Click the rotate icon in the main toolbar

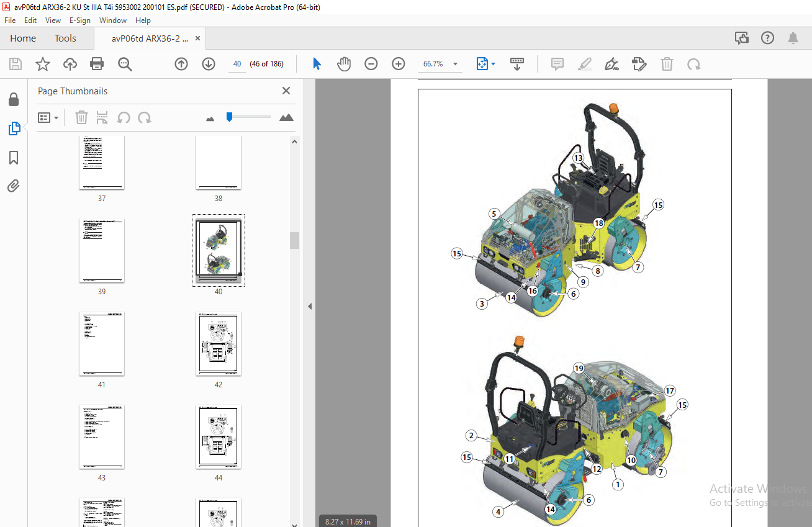694,64
